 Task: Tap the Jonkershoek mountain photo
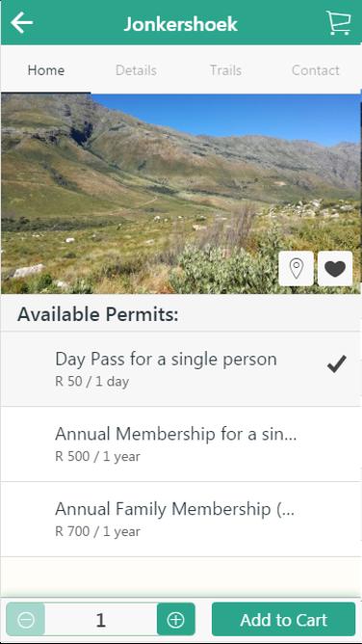181,194
